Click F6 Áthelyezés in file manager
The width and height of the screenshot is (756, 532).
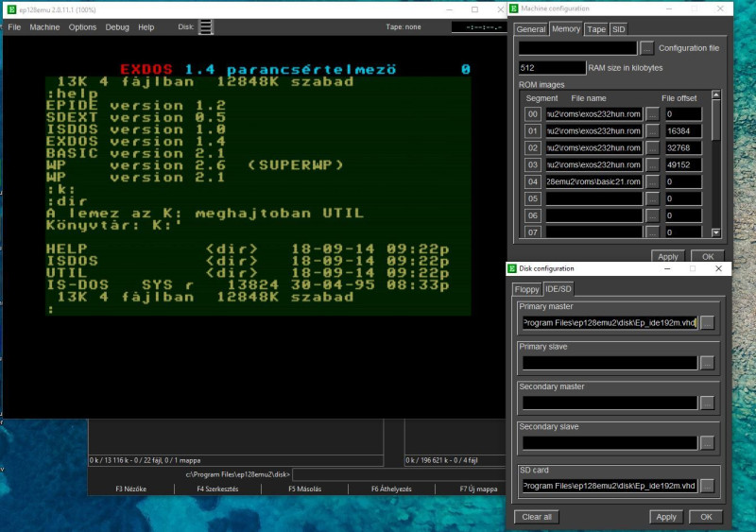click(391, 489)
